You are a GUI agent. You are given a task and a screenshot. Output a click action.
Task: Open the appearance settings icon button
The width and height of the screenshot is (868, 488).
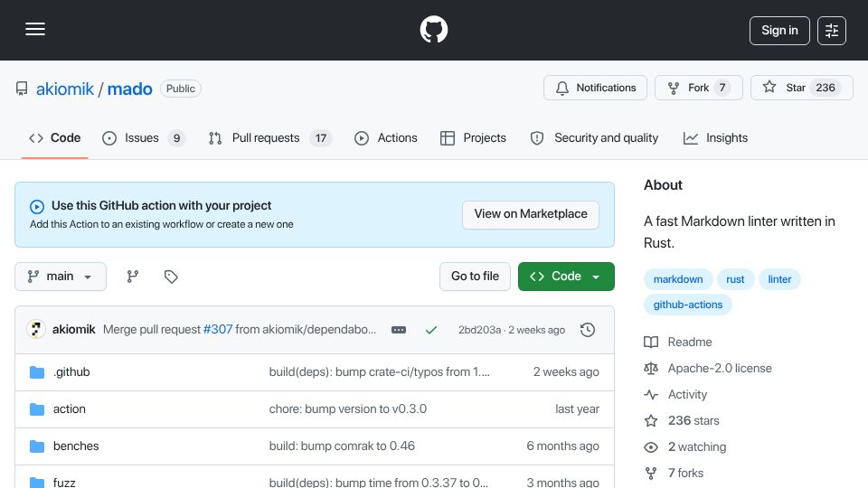832,31
